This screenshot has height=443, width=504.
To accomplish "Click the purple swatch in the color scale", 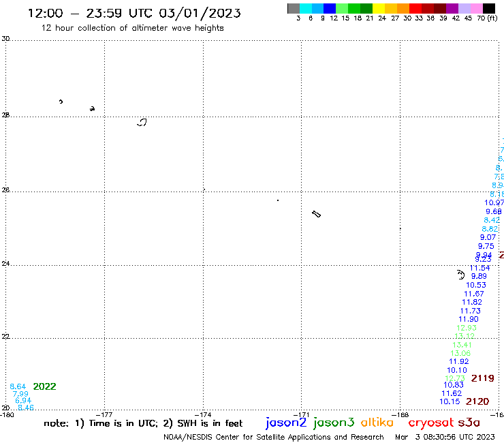I will pyautogui.click(x=452, y=8).
